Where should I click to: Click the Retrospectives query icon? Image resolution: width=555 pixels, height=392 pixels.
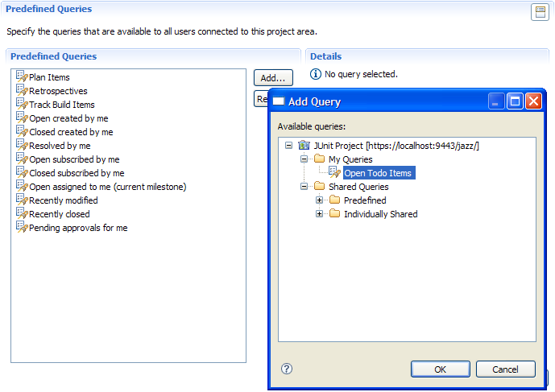tap(22, 90)
